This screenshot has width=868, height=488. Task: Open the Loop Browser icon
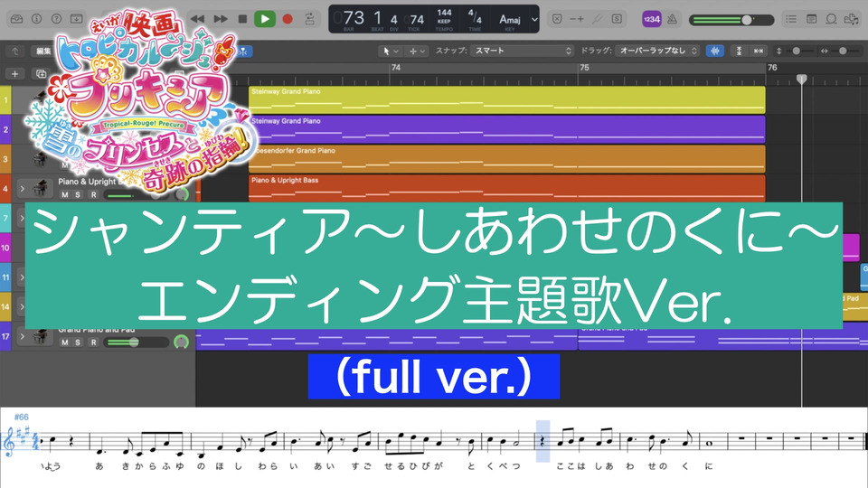831,19
